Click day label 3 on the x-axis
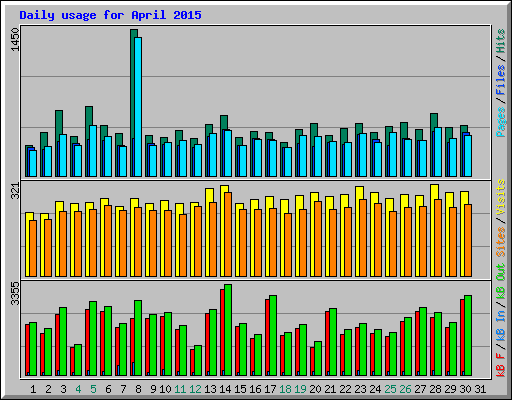The width and height of the screenshot is (512, 400). pyautogui.click(x=63, y=389)
